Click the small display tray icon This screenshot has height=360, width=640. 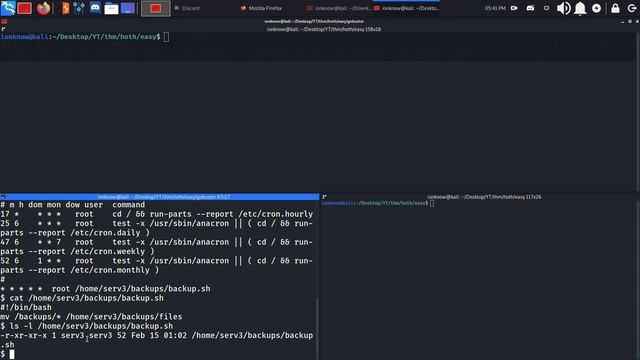(547, 8)
